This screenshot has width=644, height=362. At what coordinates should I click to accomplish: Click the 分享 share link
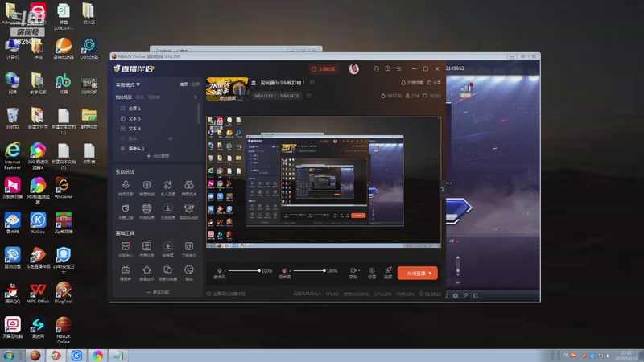[434, 83]
